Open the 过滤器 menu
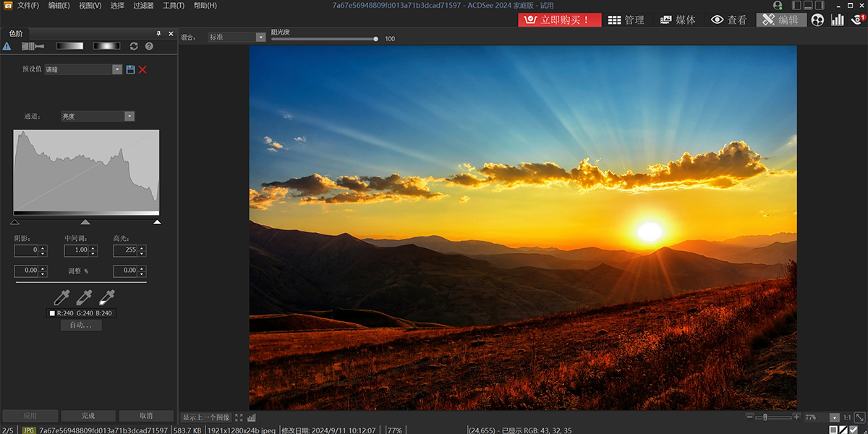Screen dimensions: 868x434 [143, 5]
